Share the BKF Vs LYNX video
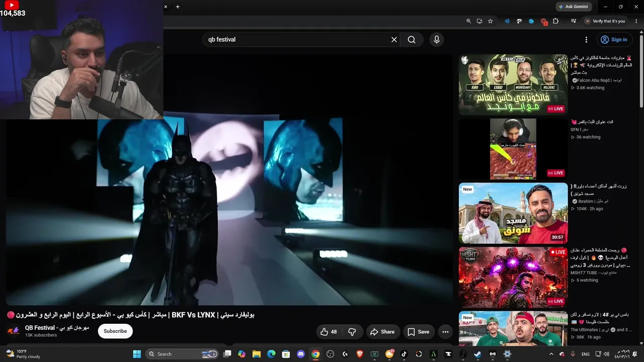This screenshot has height=362, width=644. pyautogui.click(x=382, y=332)
